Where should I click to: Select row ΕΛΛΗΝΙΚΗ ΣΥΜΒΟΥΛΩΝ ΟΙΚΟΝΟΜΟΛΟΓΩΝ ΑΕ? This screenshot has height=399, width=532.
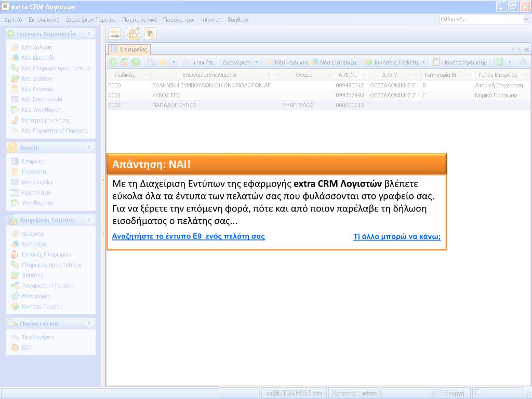pyautogui.click(x=319, y=86)
